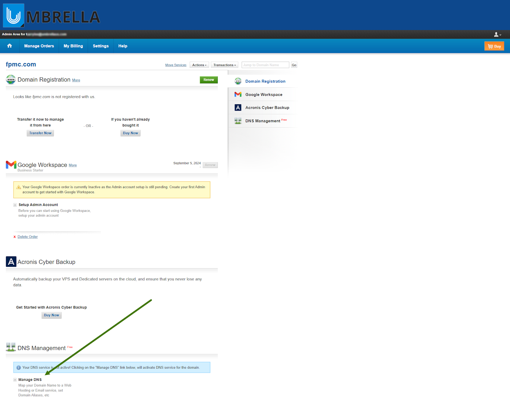
Task: Click the orange Buy cart button
Action: tap(494, 46)
